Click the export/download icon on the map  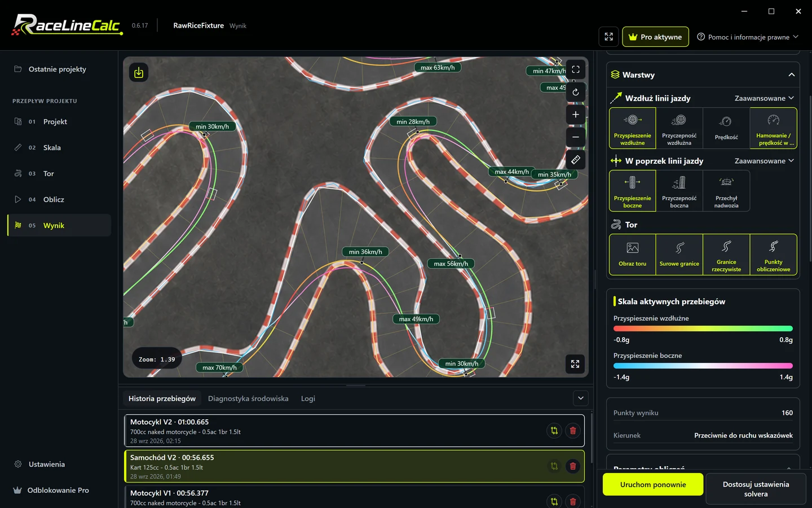[x=139, y=72]
